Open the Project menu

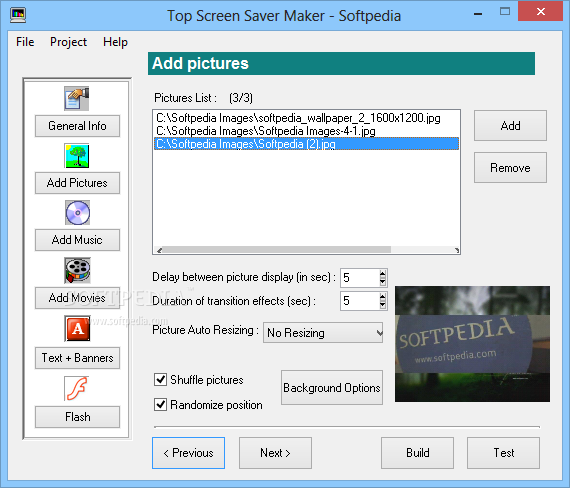[x=68, y=42]
